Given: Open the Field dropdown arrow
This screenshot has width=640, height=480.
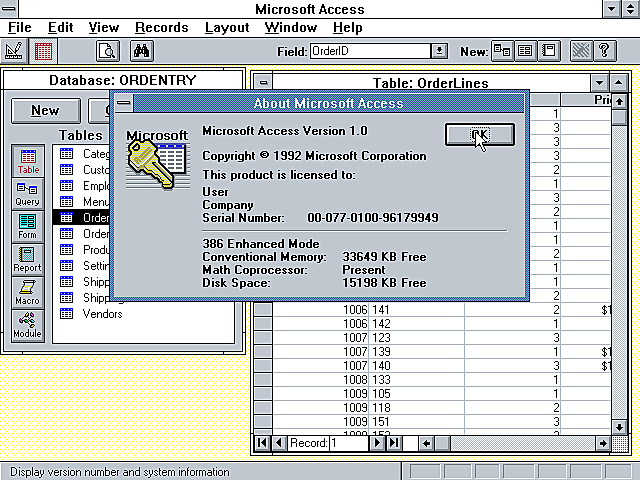Looking at the screenshot, I should click(439, 51).
